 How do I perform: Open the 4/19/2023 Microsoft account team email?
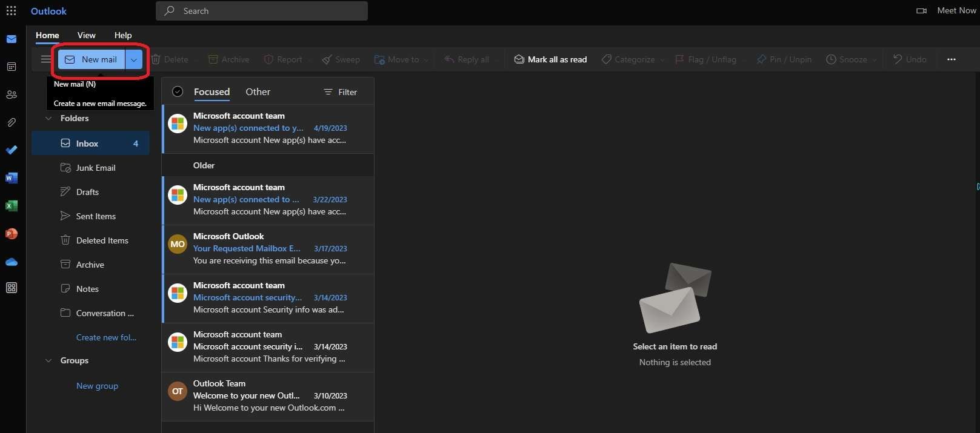click(x=268, y=128)
